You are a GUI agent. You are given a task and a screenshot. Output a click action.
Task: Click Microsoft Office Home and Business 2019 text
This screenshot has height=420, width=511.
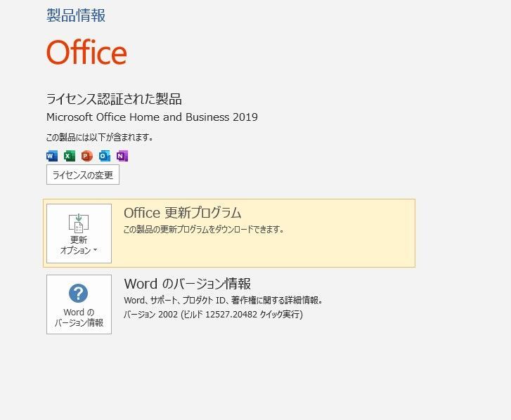coord(152,117)
